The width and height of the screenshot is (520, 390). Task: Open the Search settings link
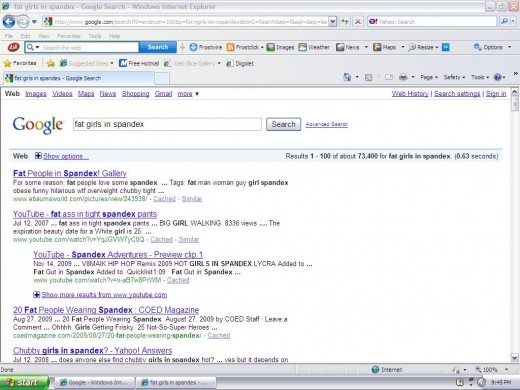457,94
